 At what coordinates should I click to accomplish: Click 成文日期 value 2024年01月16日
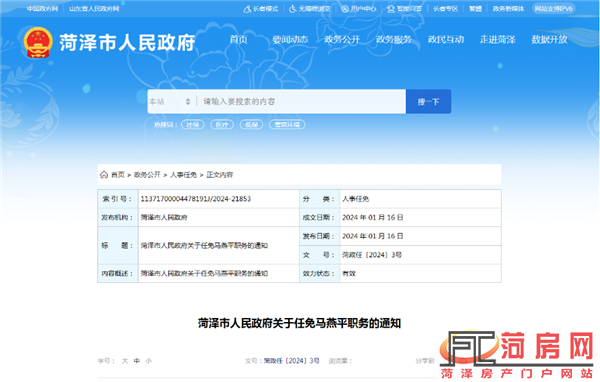(x=372, y=217)
